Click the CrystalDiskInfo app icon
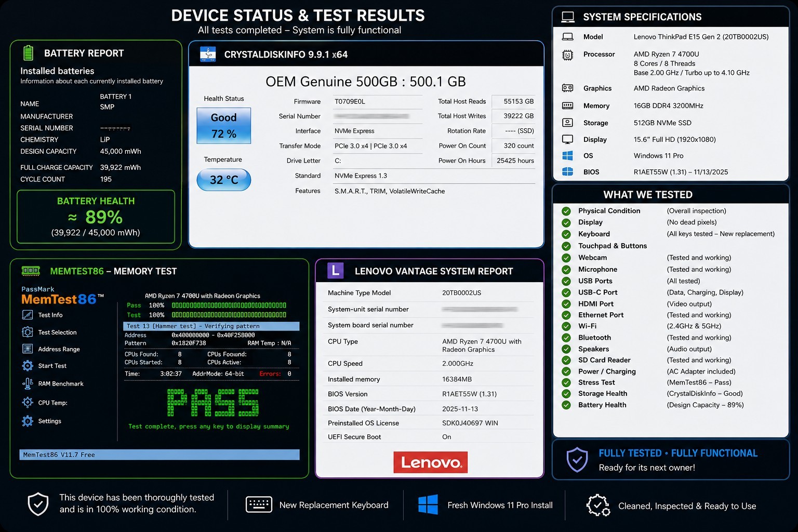798x532 pixels. point(208,54)
